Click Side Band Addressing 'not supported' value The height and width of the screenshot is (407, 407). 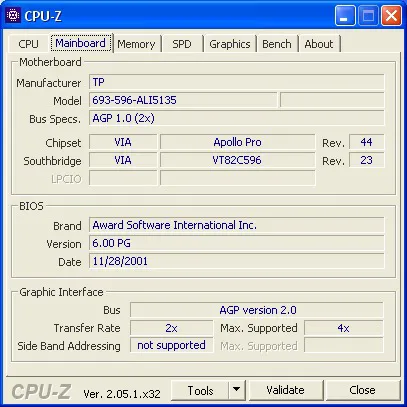(x=171, y=345)
